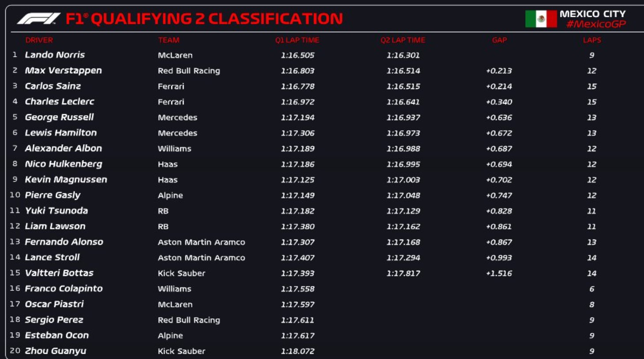Select the GAP column header

[x=499, y=40]
